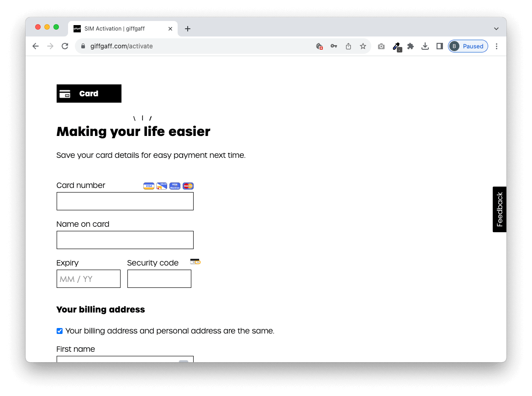Reload the giffgaff activation page

[65, 46]
